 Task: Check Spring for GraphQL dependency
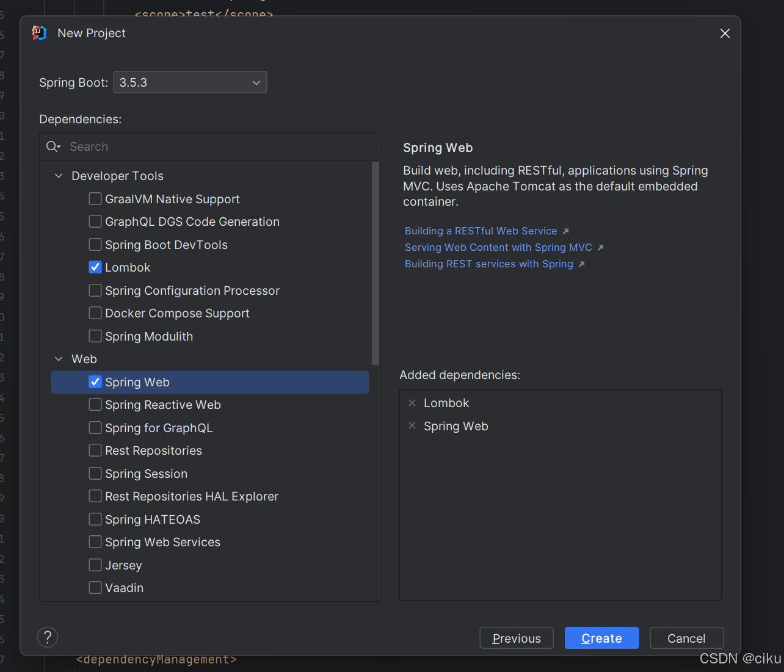95,428
